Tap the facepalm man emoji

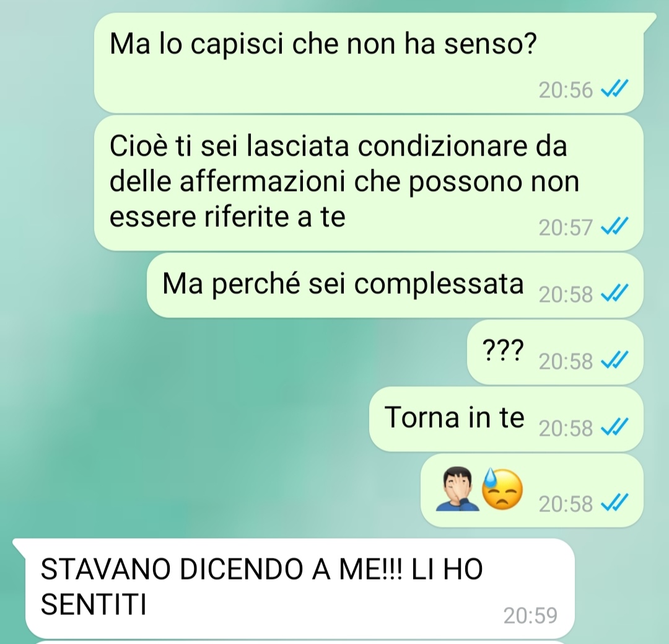(457, 490)
